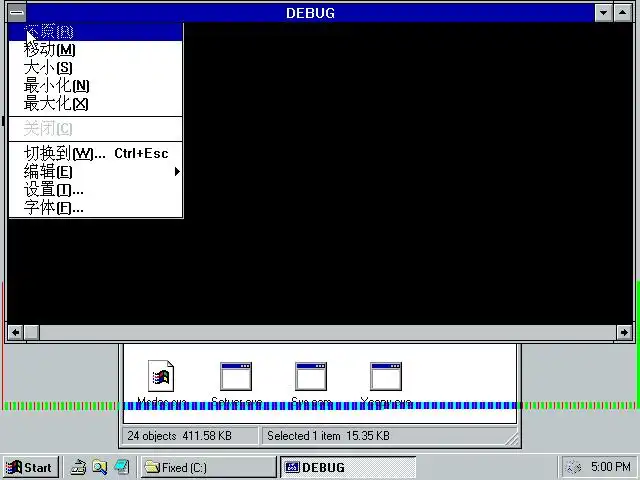Click the horizontal scrollbar thumb in DEBUG window
The height and width of the screenshot is (480, 640).
[31, 332]
